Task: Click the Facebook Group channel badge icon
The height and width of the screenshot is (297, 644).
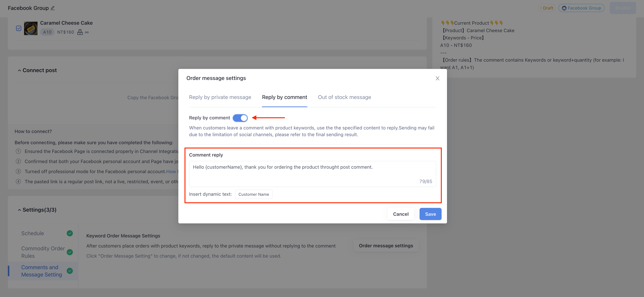Action: click(x=564, y=8)
